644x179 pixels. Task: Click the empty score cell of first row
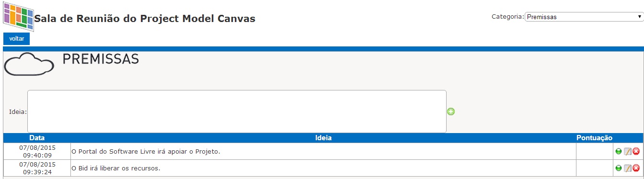click(595, 151)
